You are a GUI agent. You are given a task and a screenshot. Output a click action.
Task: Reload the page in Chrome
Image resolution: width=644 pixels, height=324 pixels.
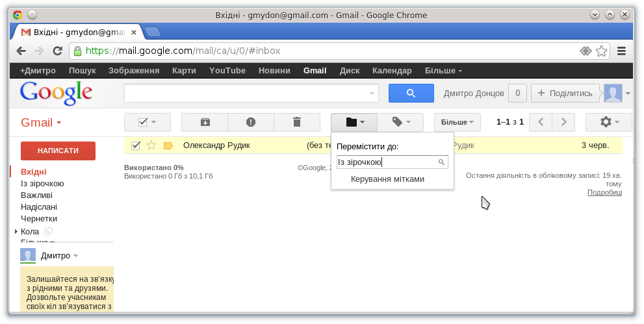tap(57, 51)
